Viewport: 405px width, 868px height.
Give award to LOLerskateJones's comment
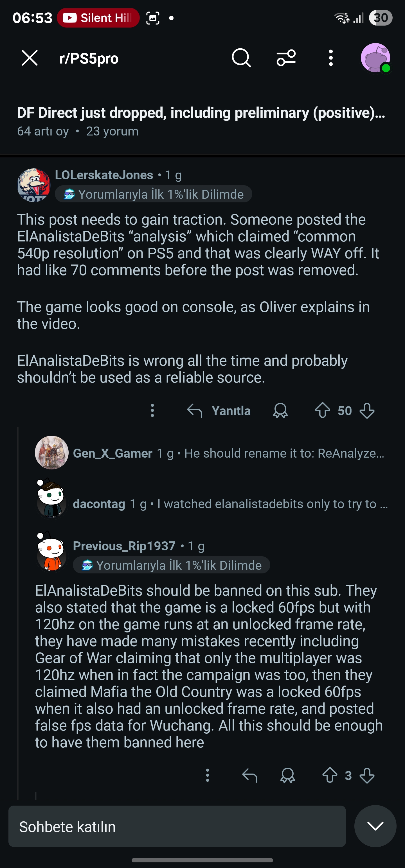(x=280, y=410)
